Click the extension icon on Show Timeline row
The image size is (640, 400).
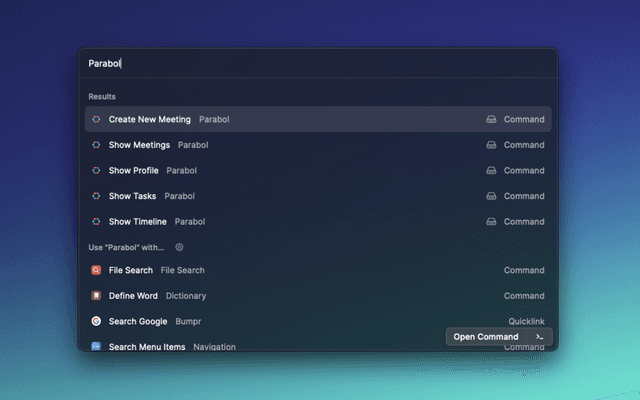point(491,222)
